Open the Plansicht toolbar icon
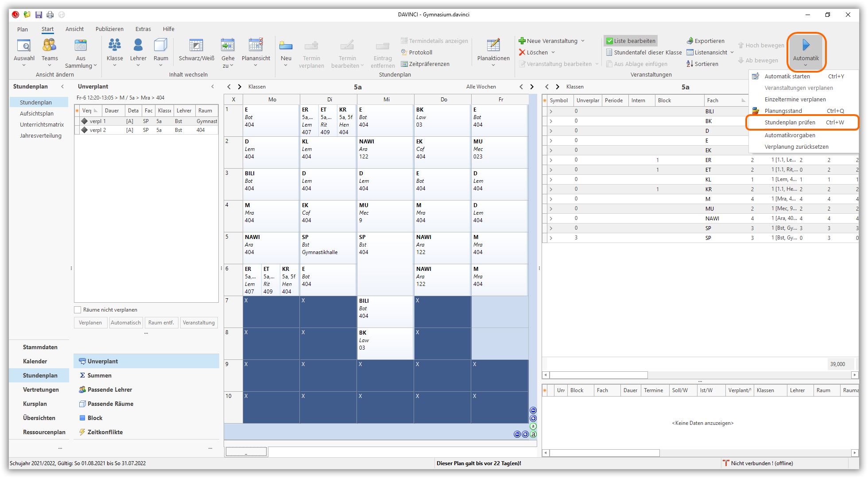 (x=256, y=46)
